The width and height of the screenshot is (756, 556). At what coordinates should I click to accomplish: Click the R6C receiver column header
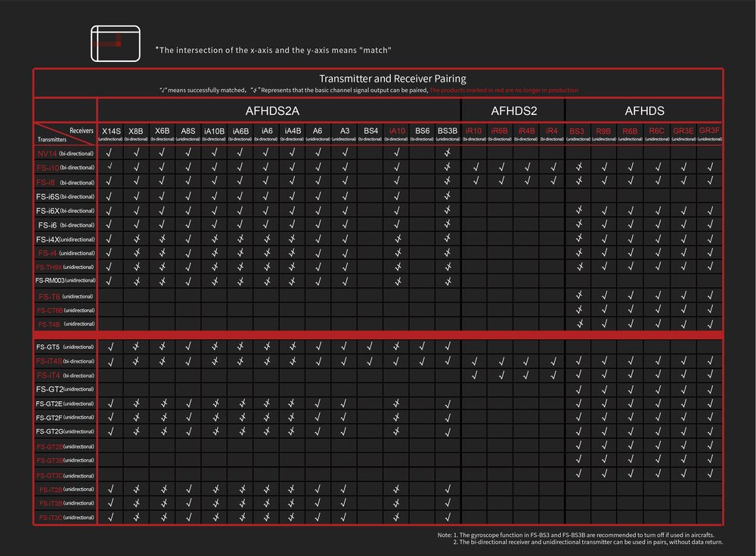tap(657, 134)
